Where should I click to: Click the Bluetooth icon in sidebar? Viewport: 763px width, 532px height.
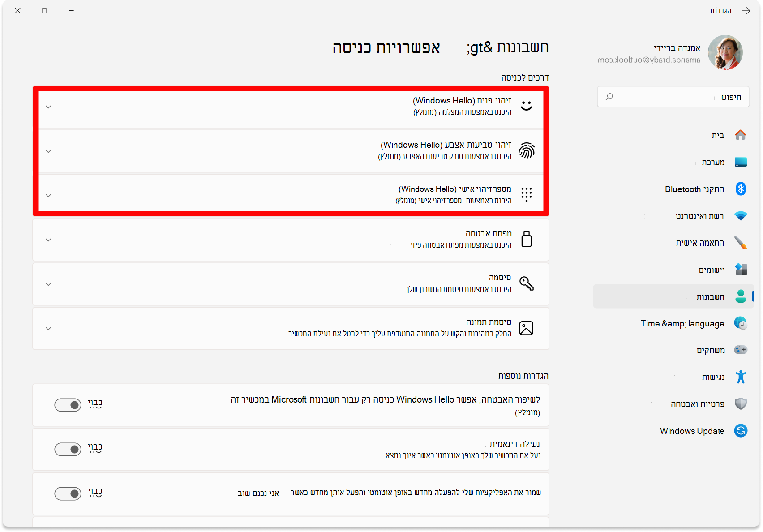click(741, 189)
